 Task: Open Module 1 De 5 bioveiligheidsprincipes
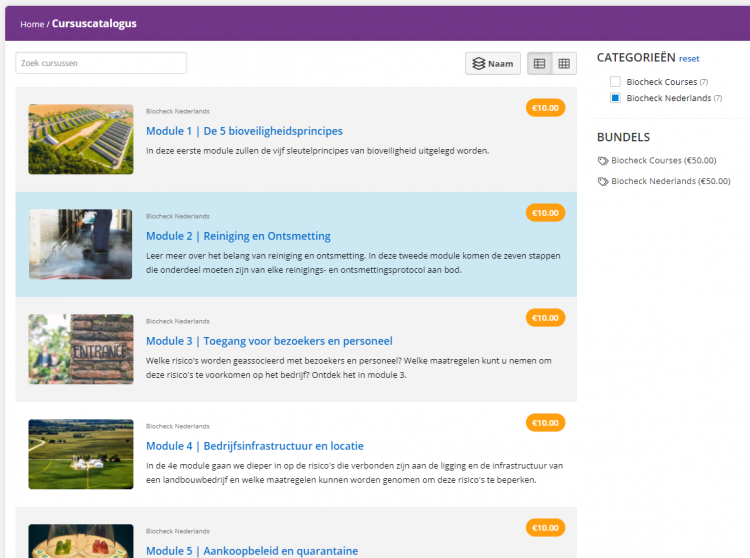point(244,131)
